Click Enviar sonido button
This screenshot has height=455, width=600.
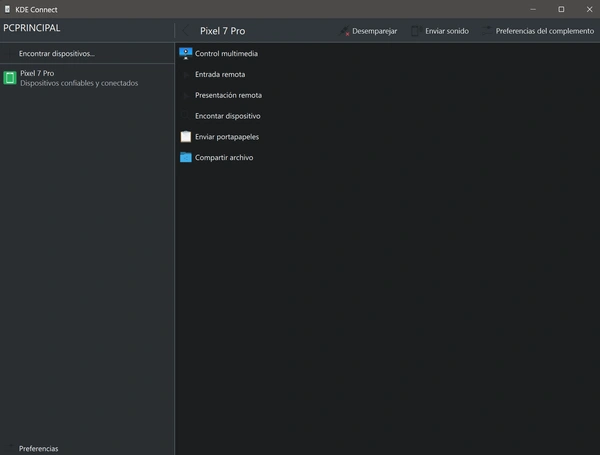tap(440, 31)
